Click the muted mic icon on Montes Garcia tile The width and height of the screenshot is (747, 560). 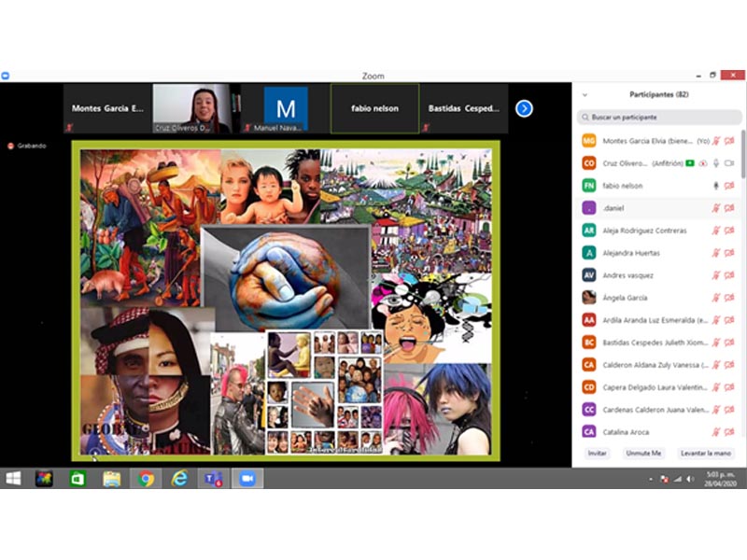[x=69, y=127]
